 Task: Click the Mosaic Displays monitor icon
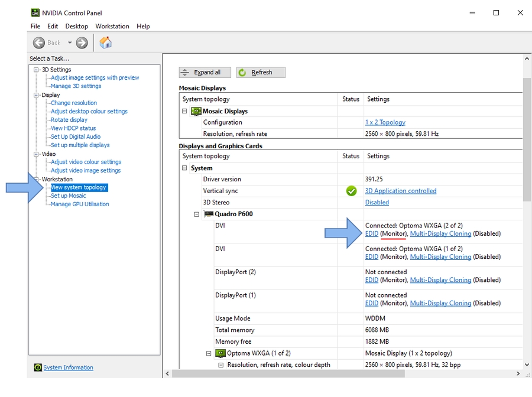(196, 111)
